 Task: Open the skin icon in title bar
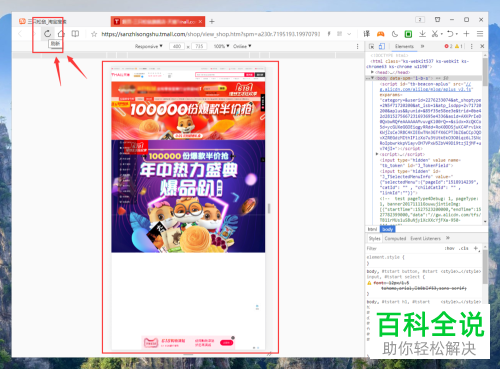tap(438, 20)
